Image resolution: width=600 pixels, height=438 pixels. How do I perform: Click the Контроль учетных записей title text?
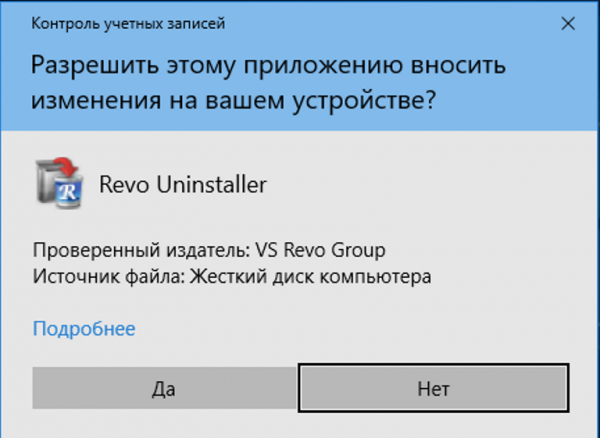click(128, 24)
